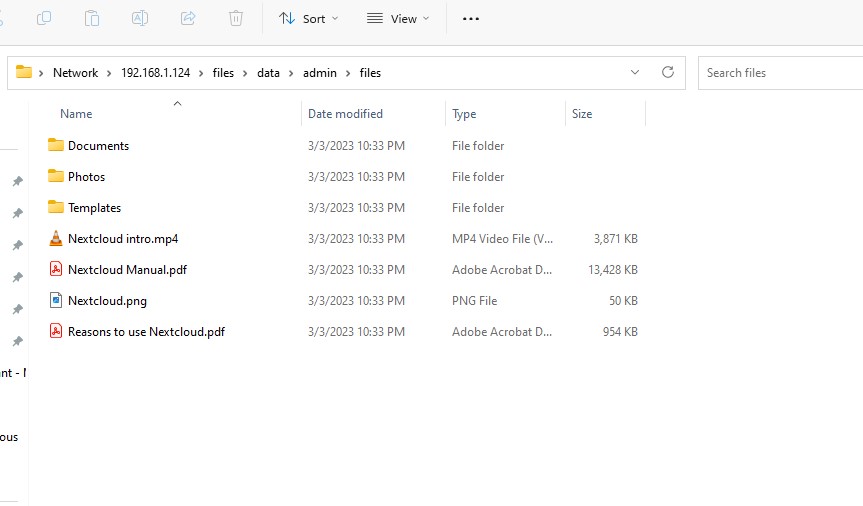Image resolution: width=863 pixels, height=506 pixels.
Task: Click the folder icon in address bar
Action: coord(24,72)
